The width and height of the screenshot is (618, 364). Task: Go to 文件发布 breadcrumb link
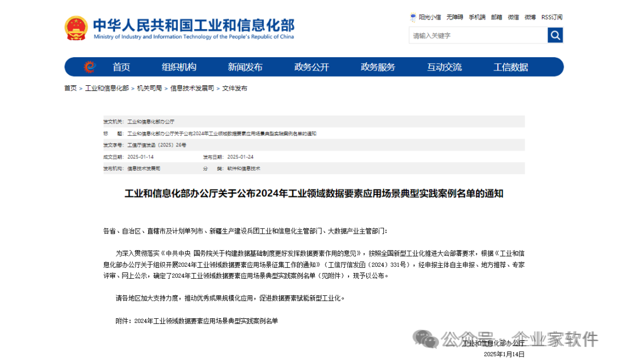[235, 88]
